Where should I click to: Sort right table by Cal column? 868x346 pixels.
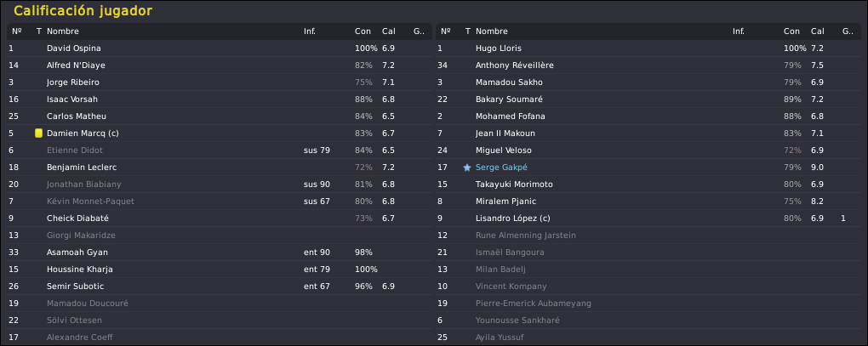(818, 31)
